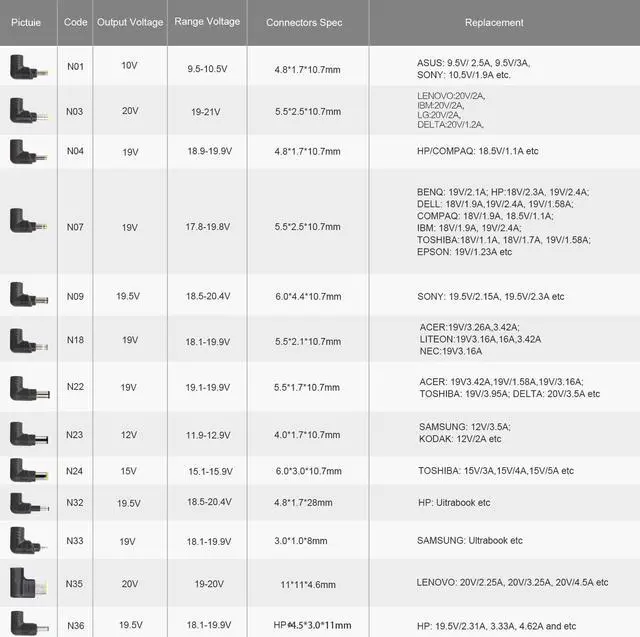The image size is (640, 637).
Task: Click connector spec "4.0*1.7*10.7mm"
Action: [307, 435]
